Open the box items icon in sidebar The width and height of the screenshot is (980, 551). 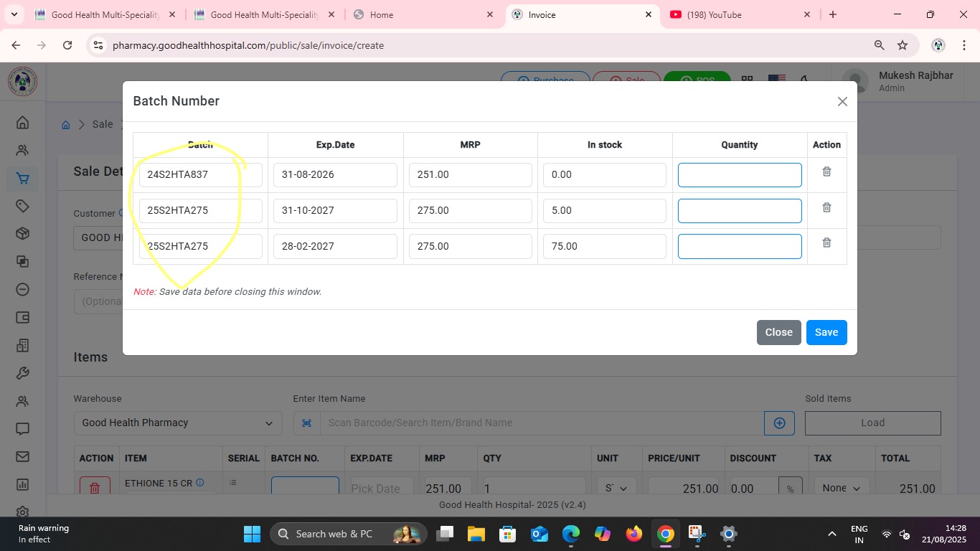[x=22, y=234]
